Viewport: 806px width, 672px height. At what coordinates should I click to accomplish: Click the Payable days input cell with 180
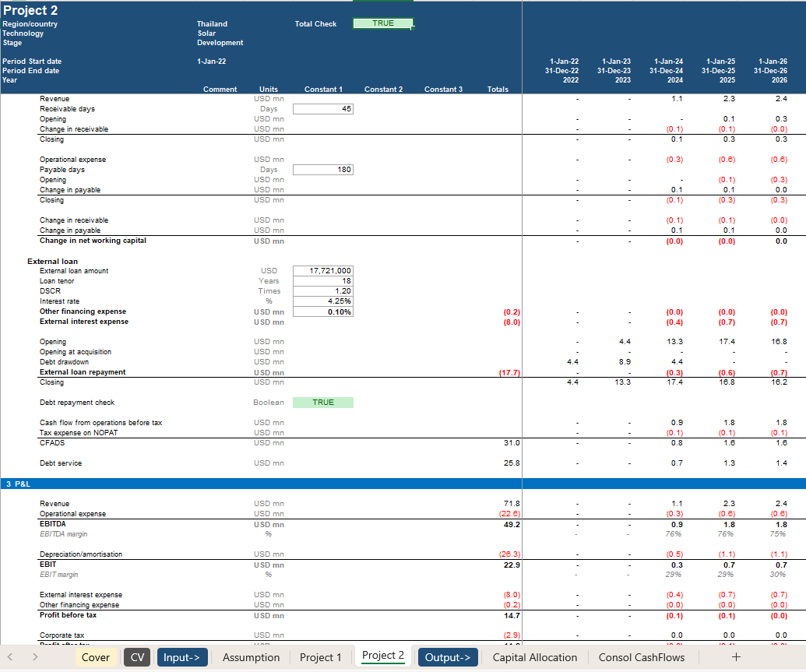[323, 170]
